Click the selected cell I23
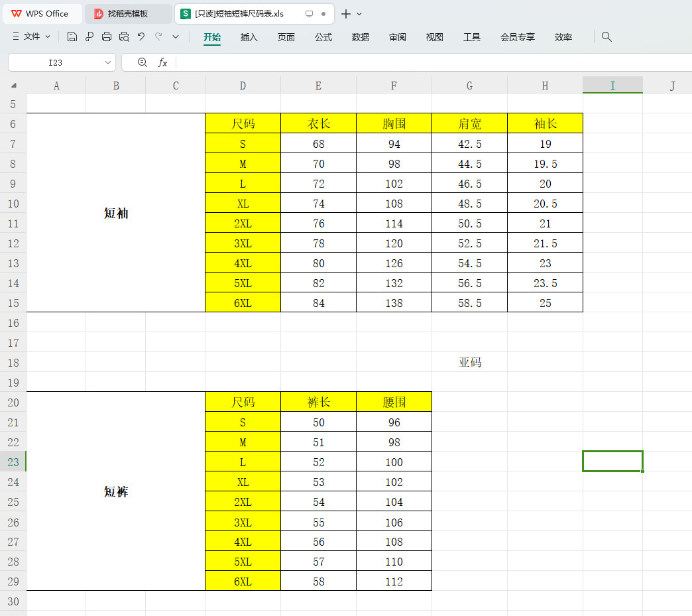692x616 pixels. (612, 462)
